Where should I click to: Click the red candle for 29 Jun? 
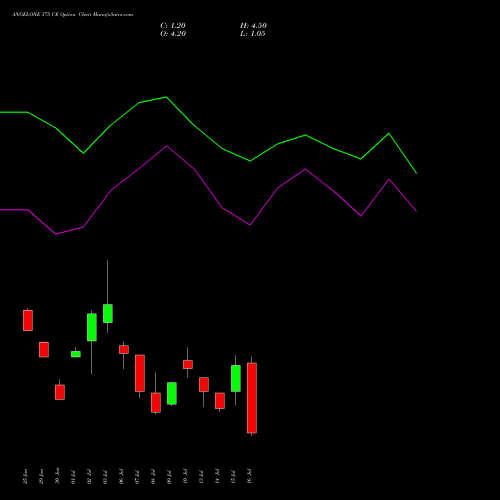point(44,350)
